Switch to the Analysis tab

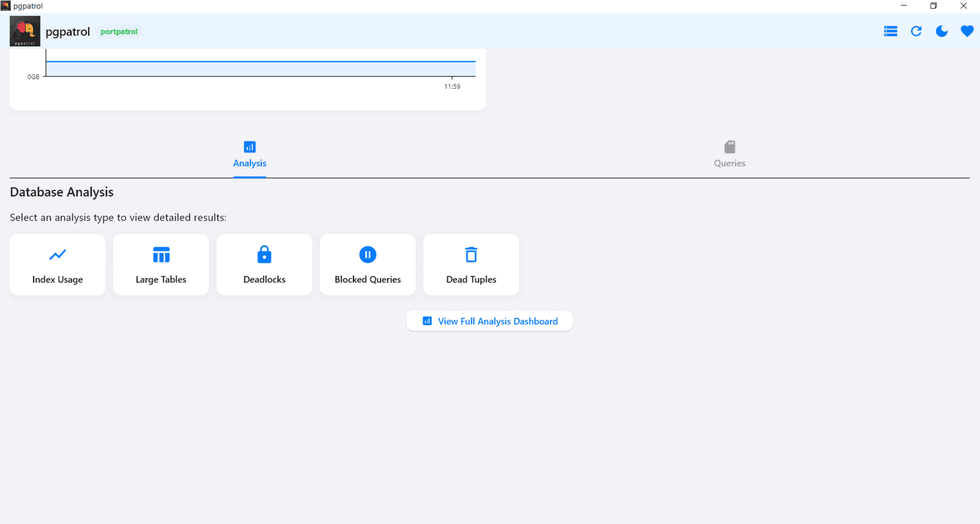pos(250,155)
